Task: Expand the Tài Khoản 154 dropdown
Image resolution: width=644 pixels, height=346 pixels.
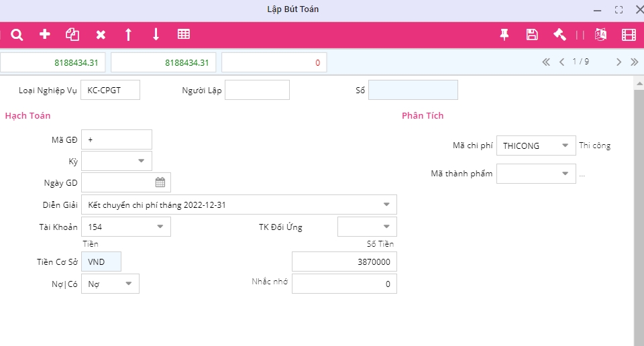Action: [160, 227]
